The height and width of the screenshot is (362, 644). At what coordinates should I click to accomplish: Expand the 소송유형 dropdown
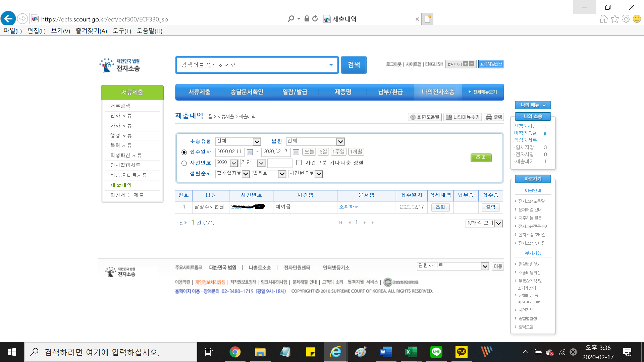(257, 142)
